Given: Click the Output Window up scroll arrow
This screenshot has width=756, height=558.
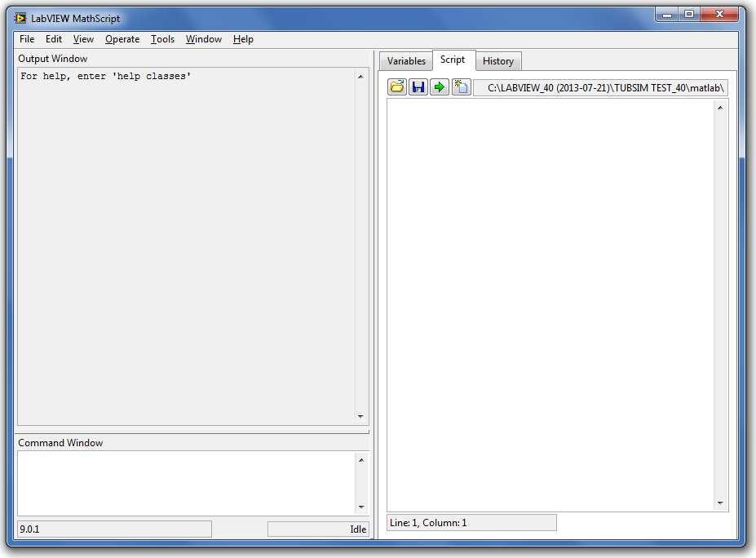Looking at the screenshot, I should point(360,77).
